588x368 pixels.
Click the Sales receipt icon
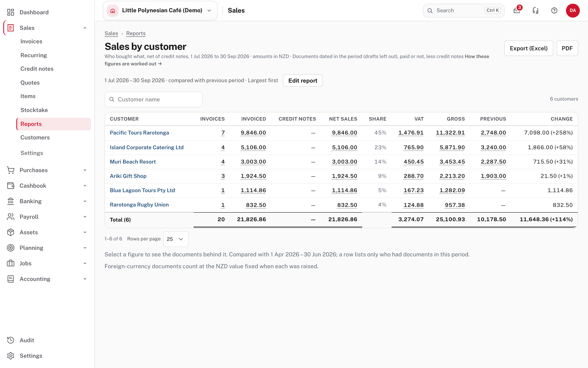tap(10, 28)
